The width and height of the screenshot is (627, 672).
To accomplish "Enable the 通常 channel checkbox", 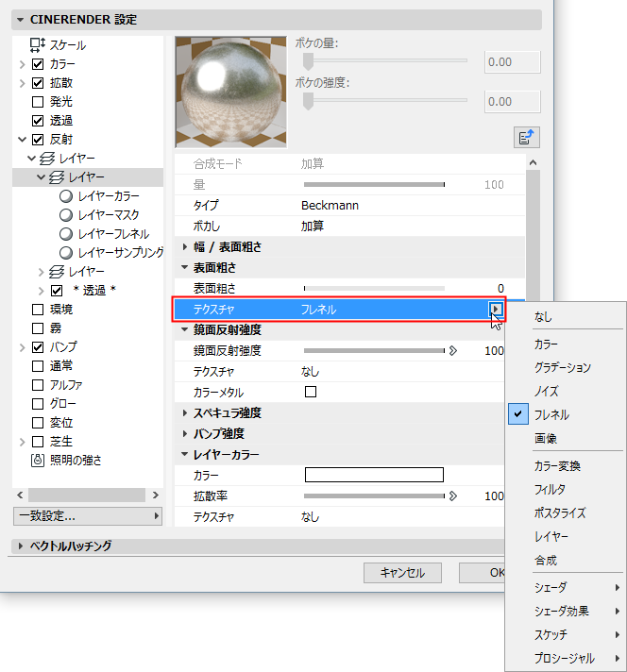I will point(38,366).
